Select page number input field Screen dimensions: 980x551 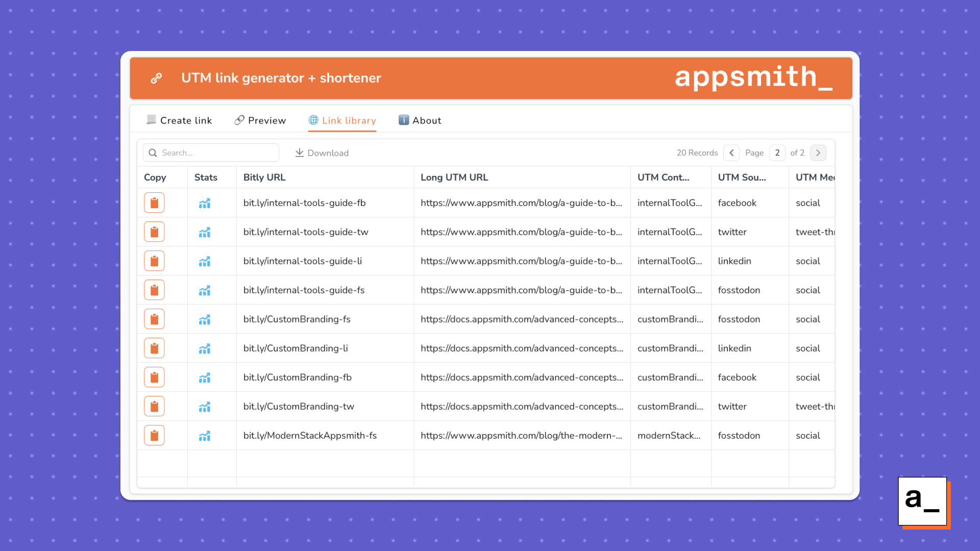point(777,153)
